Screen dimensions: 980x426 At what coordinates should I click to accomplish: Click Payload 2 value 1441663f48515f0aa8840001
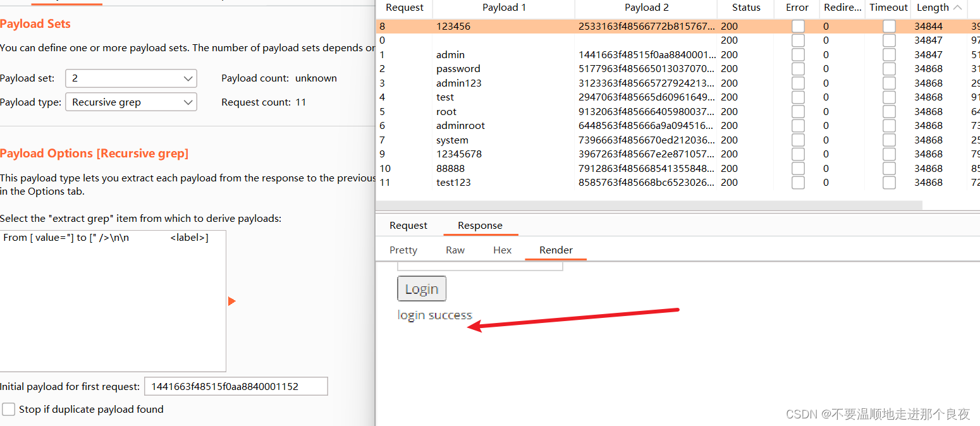click(647, 55)
